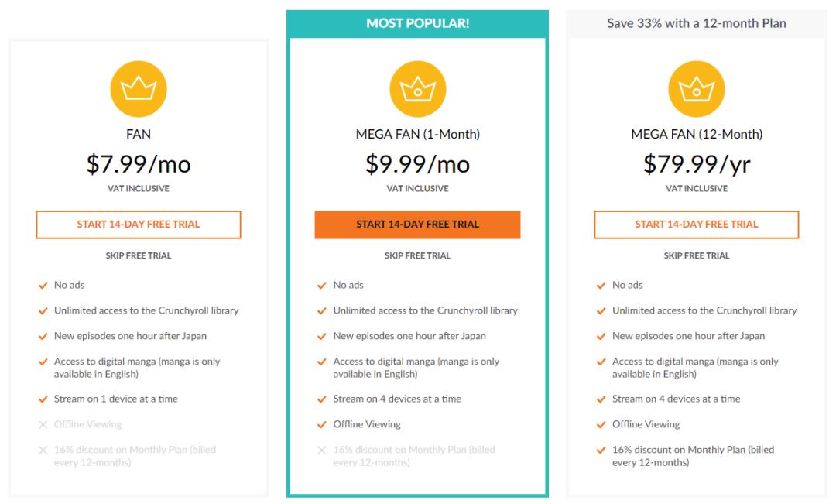
Task: Click the checkmark beside 1-Month Offline Viewing
Action: [322, 424]
